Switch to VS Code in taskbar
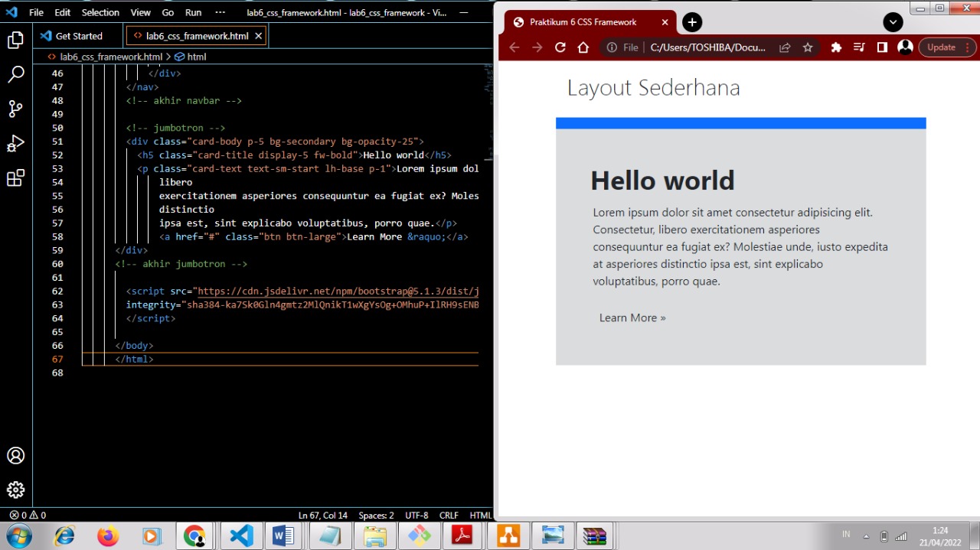 click(x=241, y=536)
